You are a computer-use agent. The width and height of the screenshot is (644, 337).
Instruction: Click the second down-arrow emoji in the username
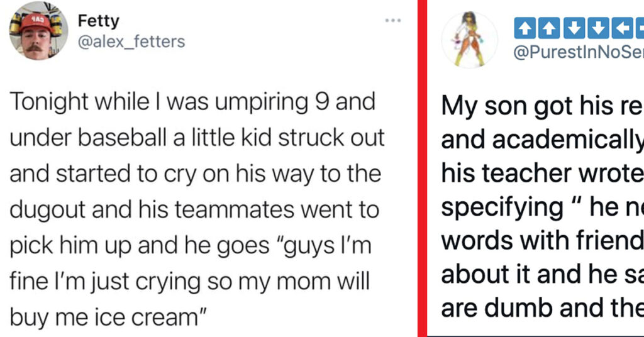click(598, 28)
